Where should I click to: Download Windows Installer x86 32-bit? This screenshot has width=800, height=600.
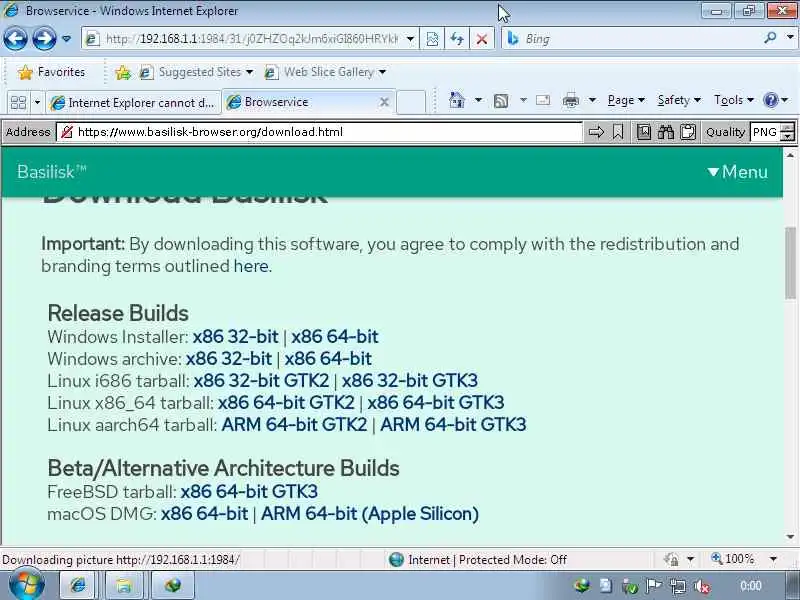coord(235,337)
